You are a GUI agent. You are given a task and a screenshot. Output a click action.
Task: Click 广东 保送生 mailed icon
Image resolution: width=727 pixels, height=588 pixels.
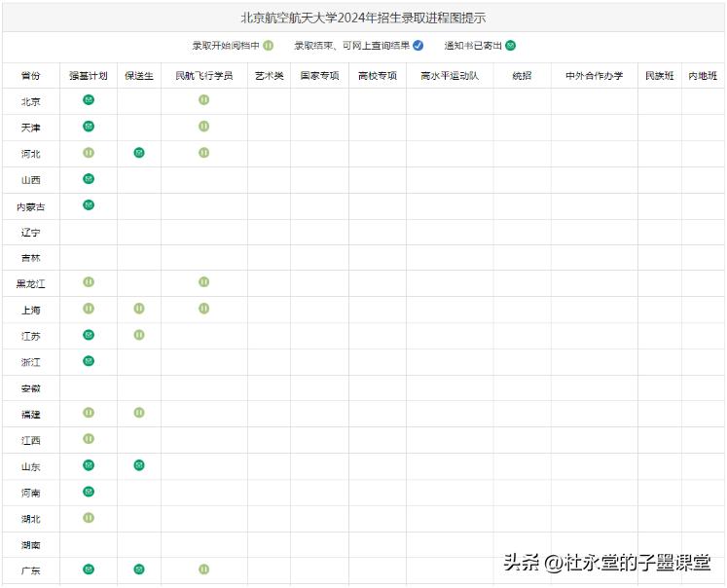coord(139,569)
